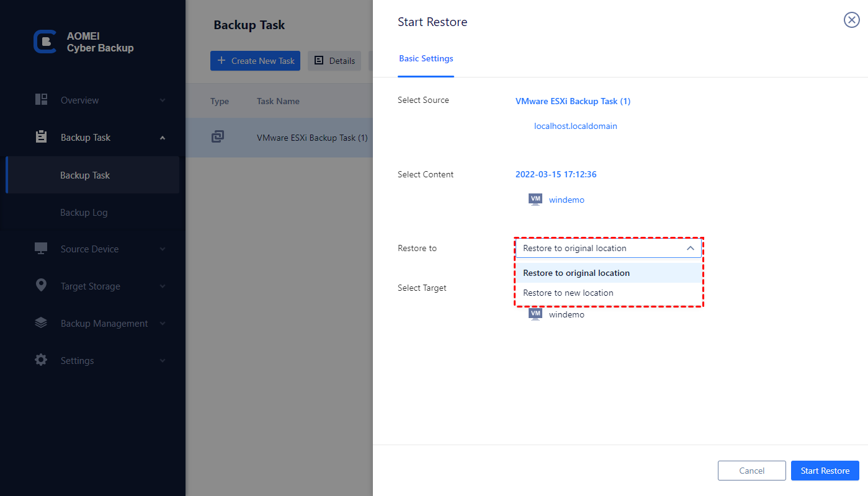Click the Source Device monitor icon
Screen dimensions: 868x496
point(41,249)
